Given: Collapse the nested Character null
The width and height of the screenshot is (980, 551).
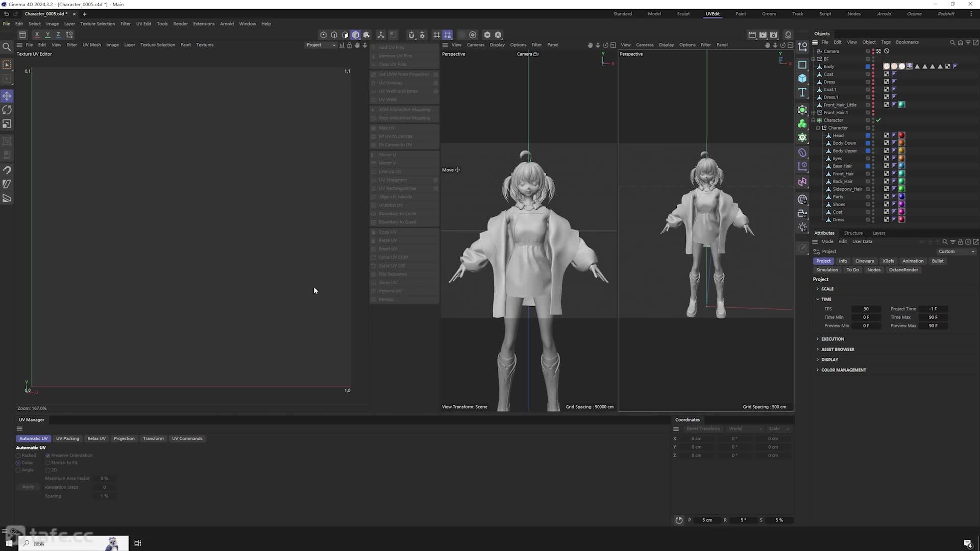Looking at the screenshot, I should click(x=818, y=128).
